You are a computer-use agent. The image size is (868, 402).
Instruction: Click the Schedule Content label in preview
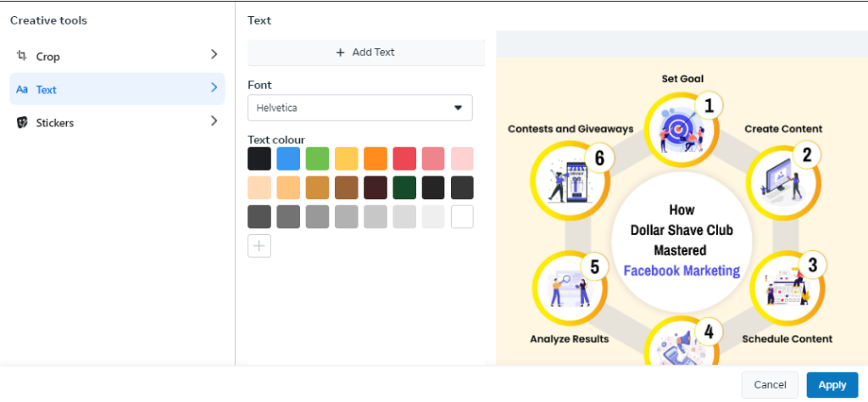coord(787,339)
